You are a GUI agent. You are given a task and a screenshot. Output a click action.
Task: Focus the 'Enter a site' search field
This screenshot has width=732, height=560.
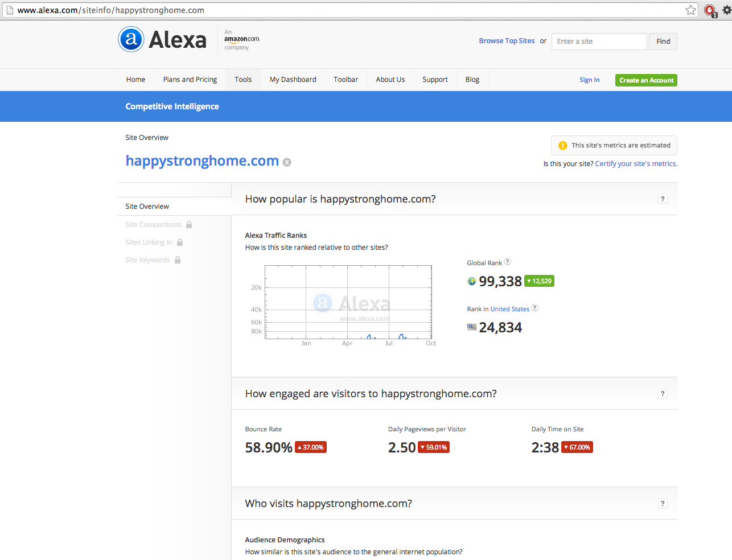coord(599,42)
